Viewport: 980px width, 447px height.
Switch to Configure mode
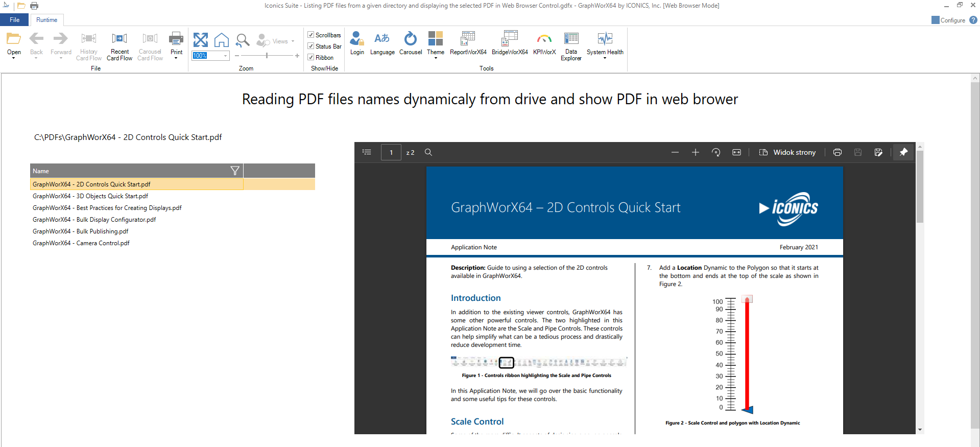[948, 20]
